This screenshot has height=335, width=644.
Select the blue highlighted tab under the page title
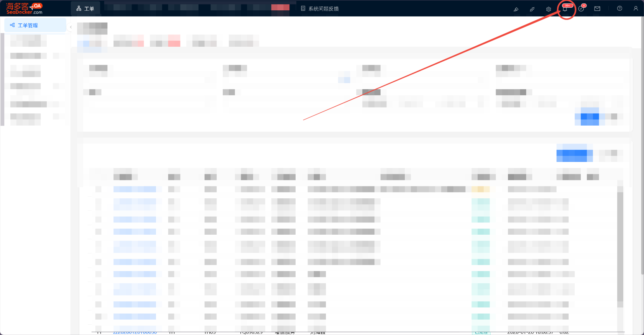[89, 43]
